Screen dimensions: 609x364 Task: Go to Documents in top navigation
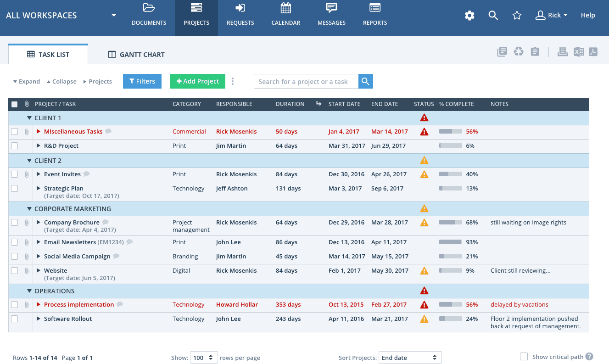point(149,16)
